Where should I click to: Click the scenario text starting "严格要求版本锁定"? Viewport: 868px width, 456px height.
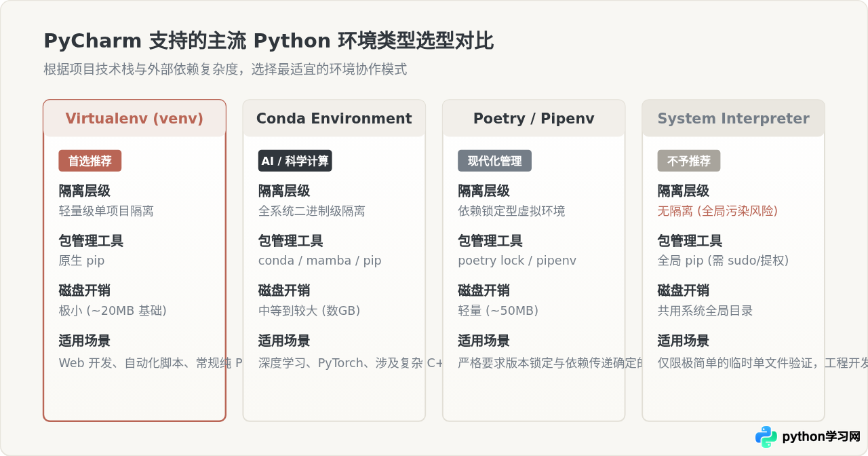point(551,363)
